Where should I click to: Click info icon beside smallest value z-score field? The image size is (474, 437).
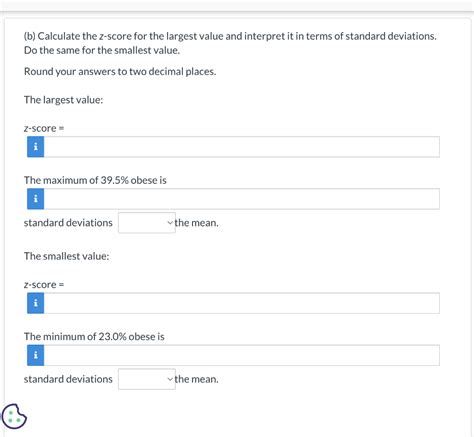pos(35,303)
